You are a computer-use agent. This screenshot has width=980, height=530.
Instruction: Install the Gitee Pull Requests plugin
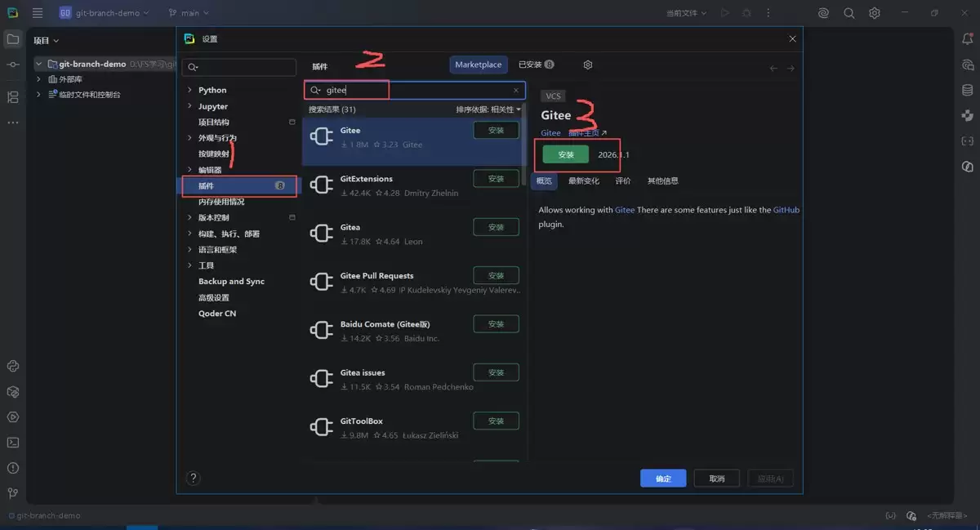(496, 276)
